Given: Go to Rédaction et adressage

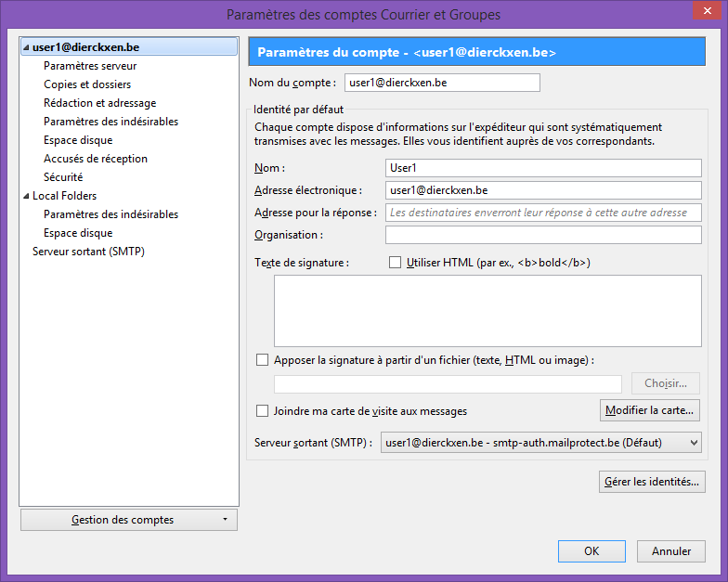Looking at the screenshot, I should (x=99, y=103).
